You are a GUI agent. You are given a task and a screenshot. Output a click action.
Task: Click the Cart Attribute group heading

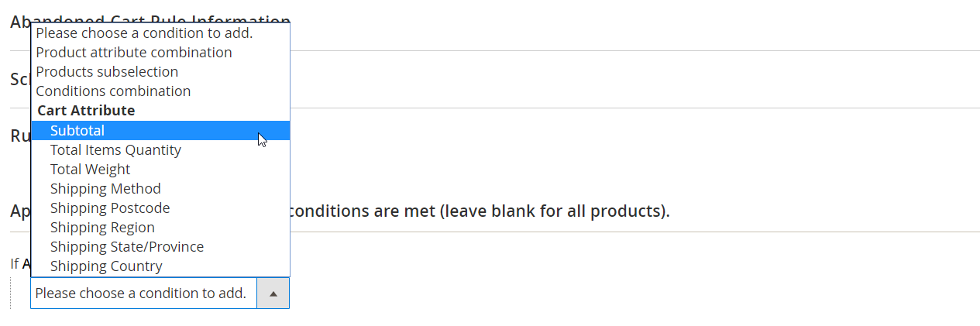click(x=86, y=111)
